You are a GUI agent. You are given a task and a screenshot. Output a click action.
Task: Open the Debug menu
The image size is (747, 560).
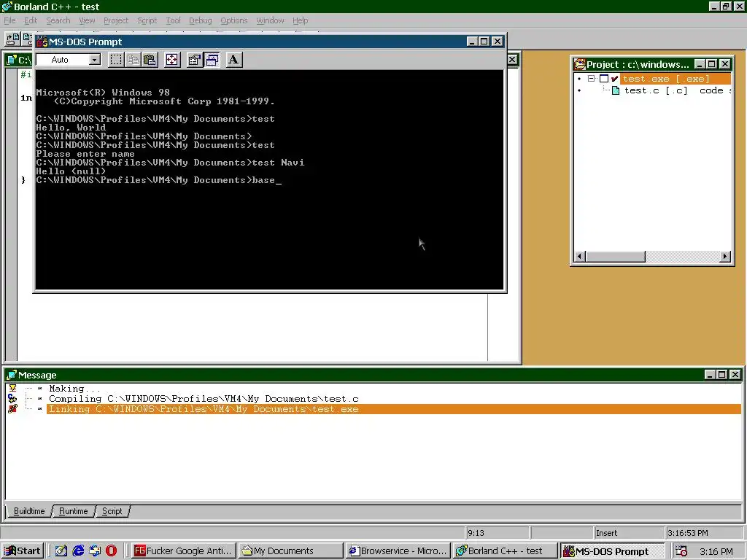[x=200, y=20]
